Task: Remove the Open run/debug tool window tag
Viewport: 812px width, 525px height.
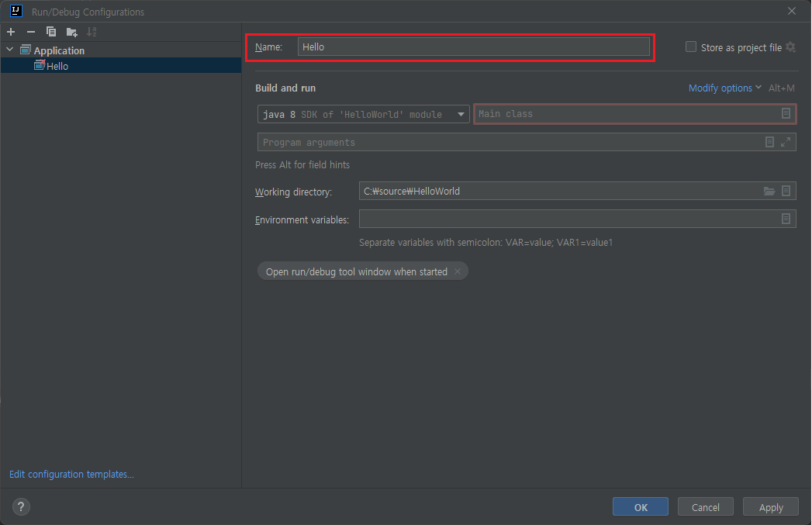Action: click(x=458, y=271)
